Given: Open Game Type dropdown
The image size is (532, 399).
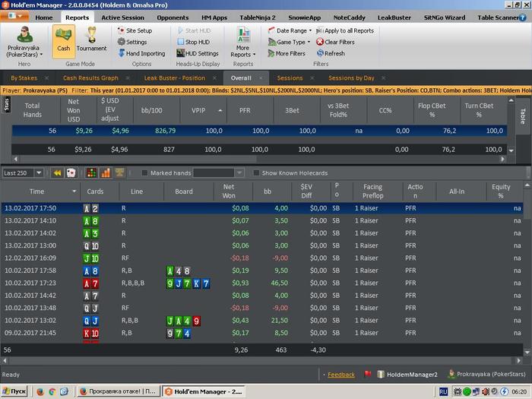Looking at the screenshot, I should [x=289, y=42].
